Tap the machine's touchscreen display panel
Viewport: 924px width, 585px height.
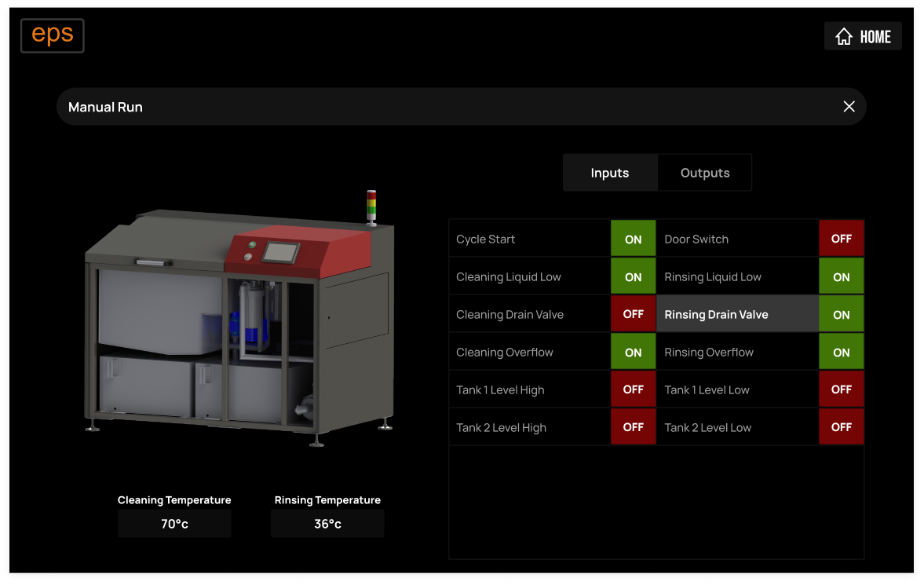(279, 252)
